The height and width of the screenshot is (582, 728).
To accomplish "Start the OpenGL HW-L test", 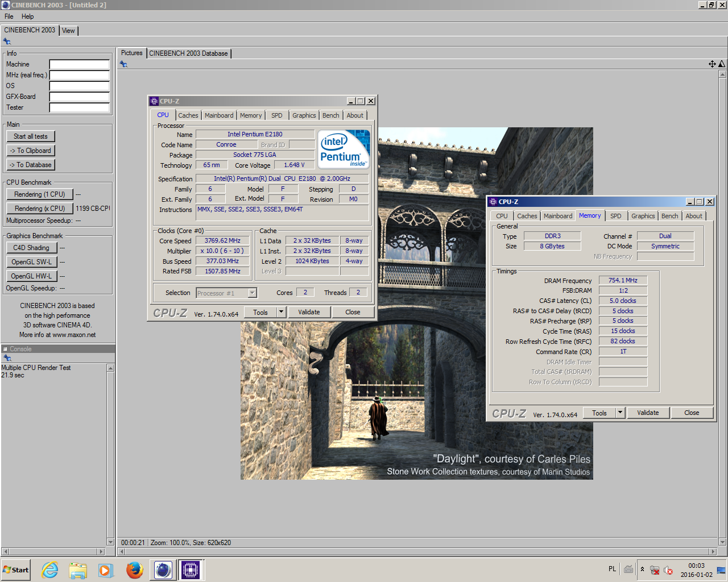I will pyautogui.click(x=31, y=276).
